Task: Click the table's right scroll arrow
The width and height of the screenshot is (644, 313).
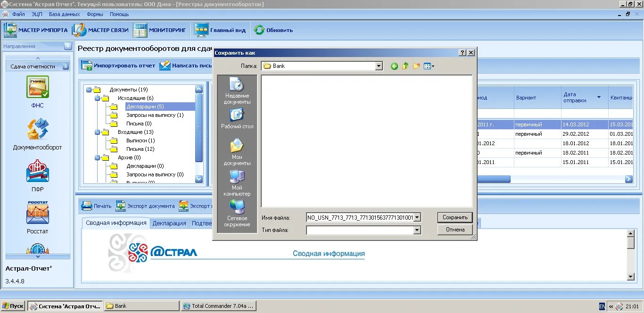Action: click(628, 179)
